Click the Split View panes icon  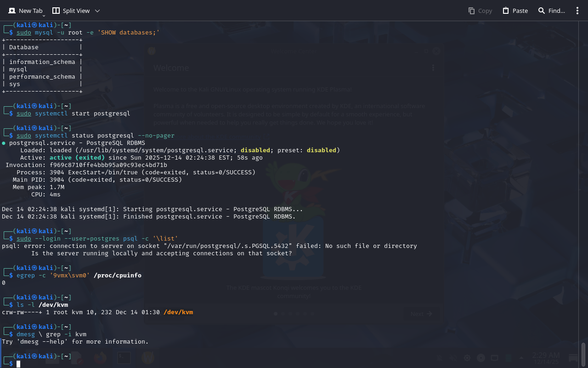click(x=56, y=11)
